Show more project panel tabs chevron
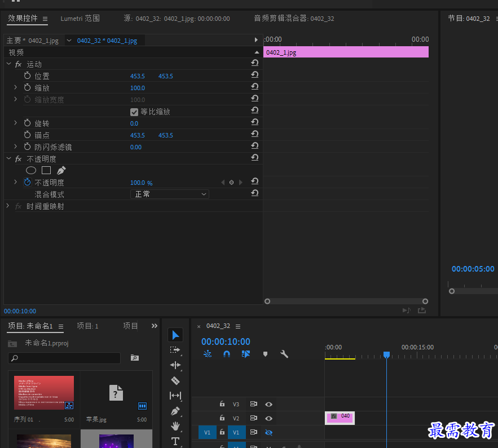The width and height of the screenshot is (498, 448). click(155, 326)
